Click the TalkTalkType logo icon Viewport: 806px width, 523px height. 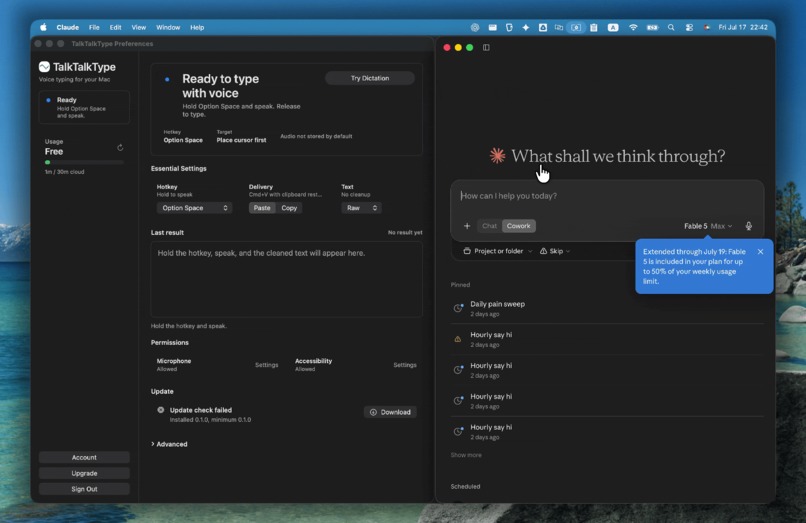coord(44,67)
